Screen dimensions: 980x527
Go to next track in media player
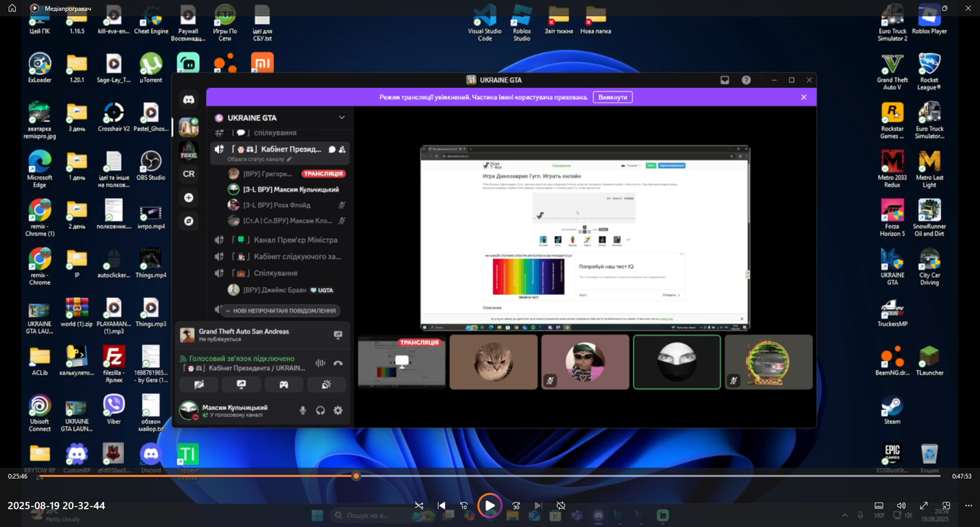point(538,506)
